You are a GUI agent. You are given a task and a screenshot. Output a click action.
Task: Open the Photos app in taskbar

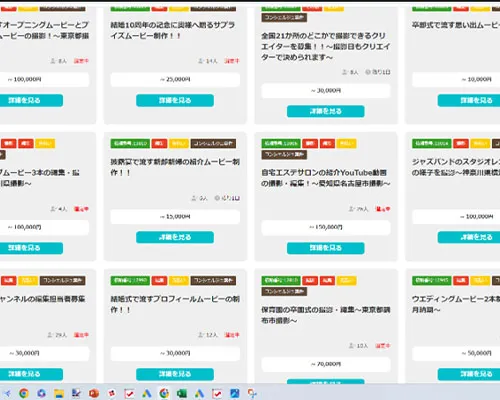click(x=235, y=394)
